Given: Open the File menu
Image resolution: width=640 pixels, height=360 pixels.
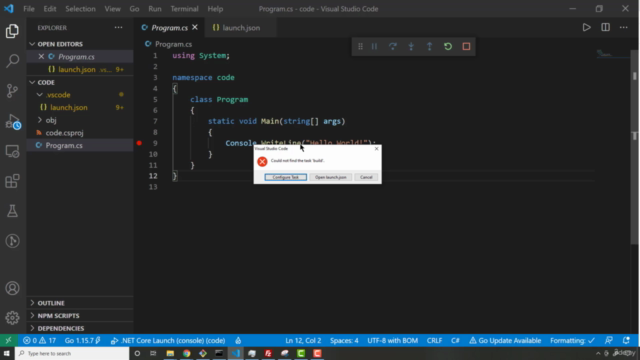Looking at the screenshot, I should point(29,9).
